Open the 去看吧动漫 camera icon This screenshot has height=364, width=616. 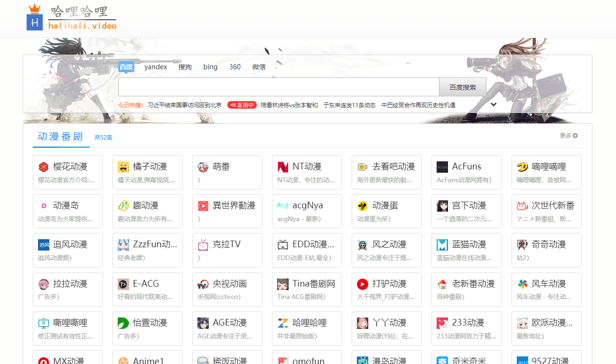coord(363,167)
